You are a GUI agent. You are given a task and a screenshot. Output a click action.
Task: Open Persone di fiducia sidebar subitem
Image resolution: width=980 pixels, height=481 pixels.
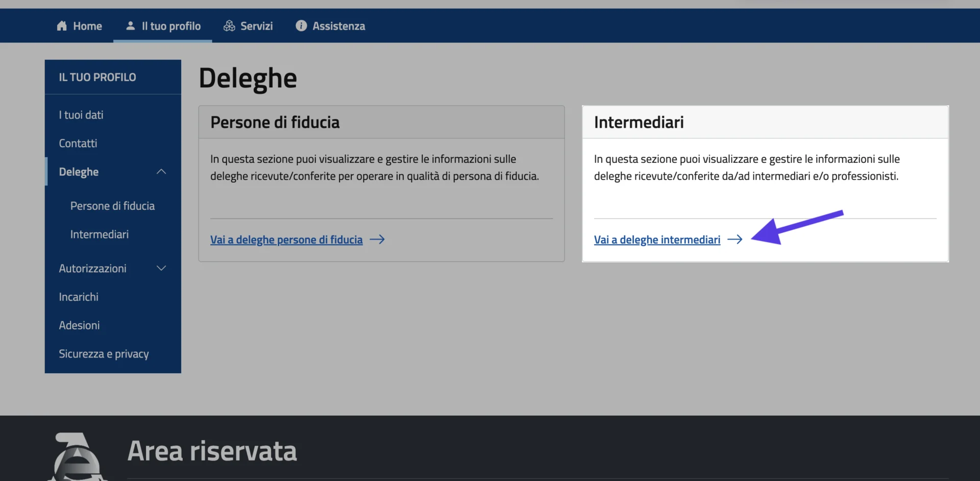(112, 206)
